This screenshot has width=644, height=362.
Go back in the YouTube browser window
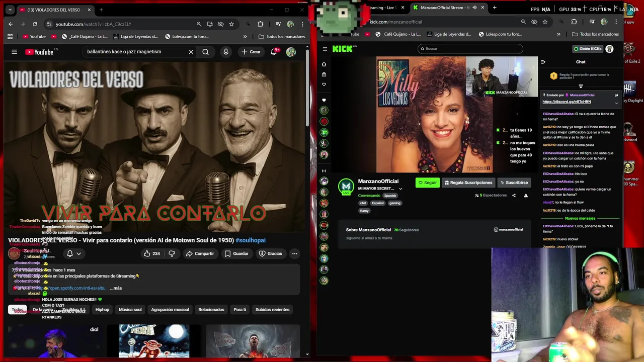11,24
